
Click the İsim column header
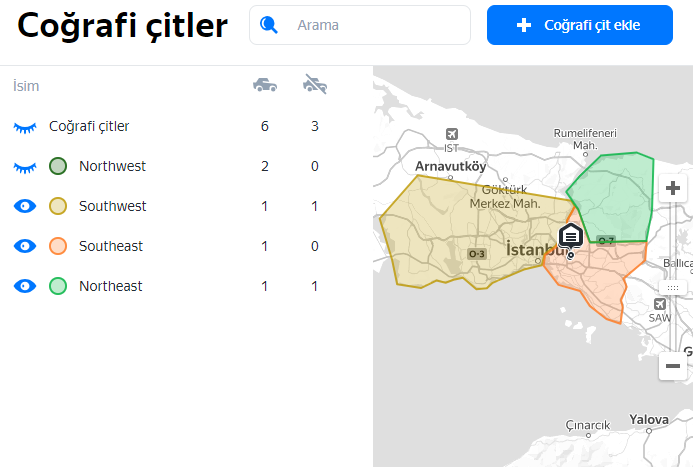pos(26,86)
